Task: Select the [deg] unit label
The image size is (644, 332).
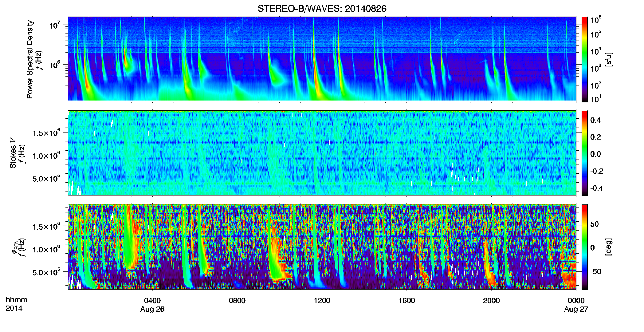Action: click(x=608, y=247)
